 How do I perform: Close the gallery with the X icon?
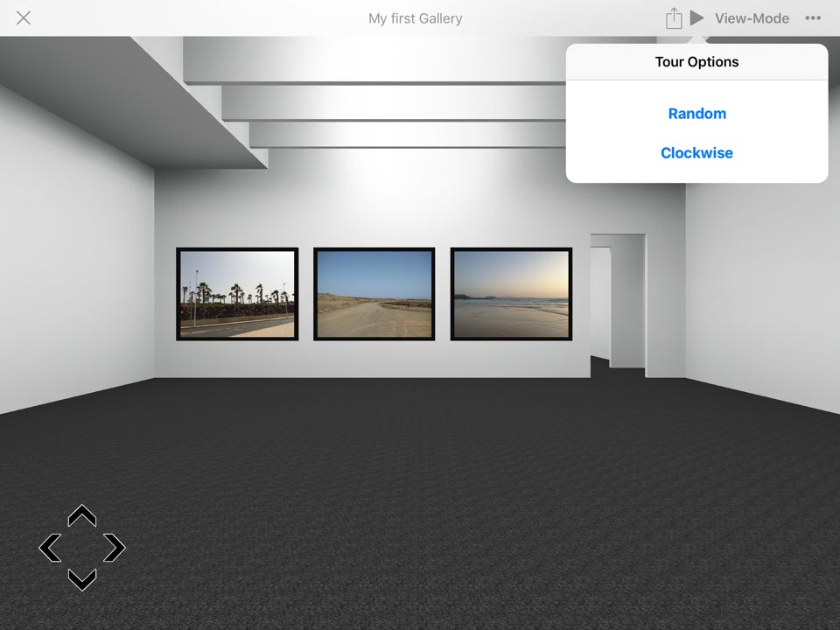(x=24, y=18)
